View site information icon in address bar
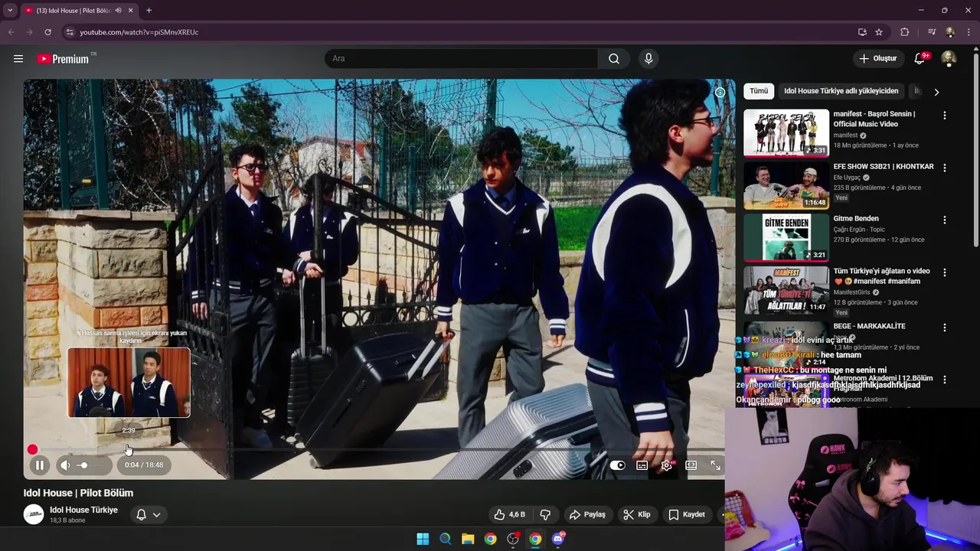Image resolution: width=980 pixels, height=551 pixels. click(69, 32)
